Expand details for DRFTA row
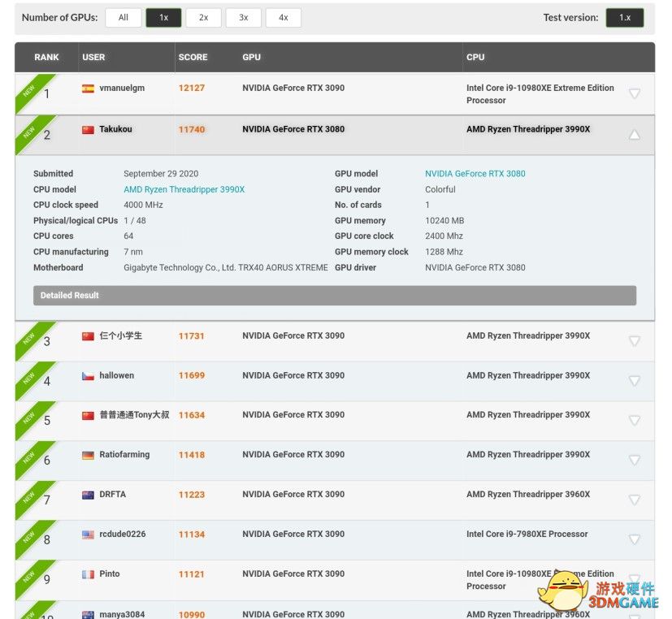Image resolution: width=672 pixels, height=619 pixels. [x=635, y=500]
